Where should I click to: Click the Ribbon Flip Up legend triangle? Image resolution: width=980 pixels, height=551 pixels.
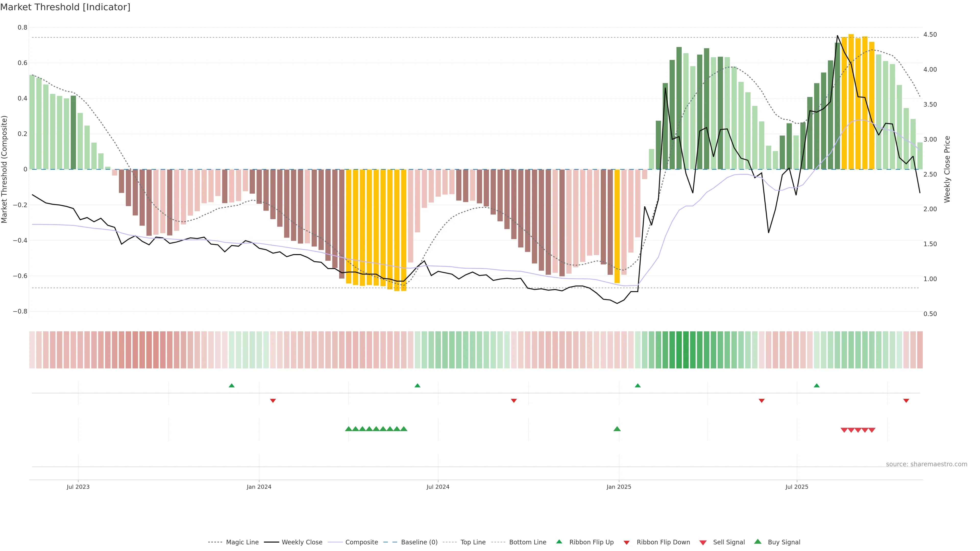click(559, 542)
